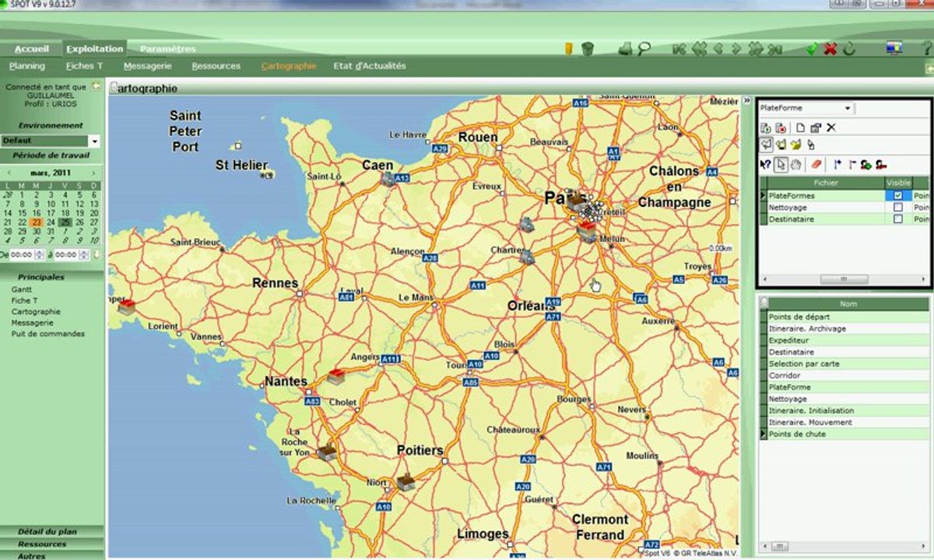934x560 pixels.
Task: Open the magnifier search tool
Action: coord(644,48)
